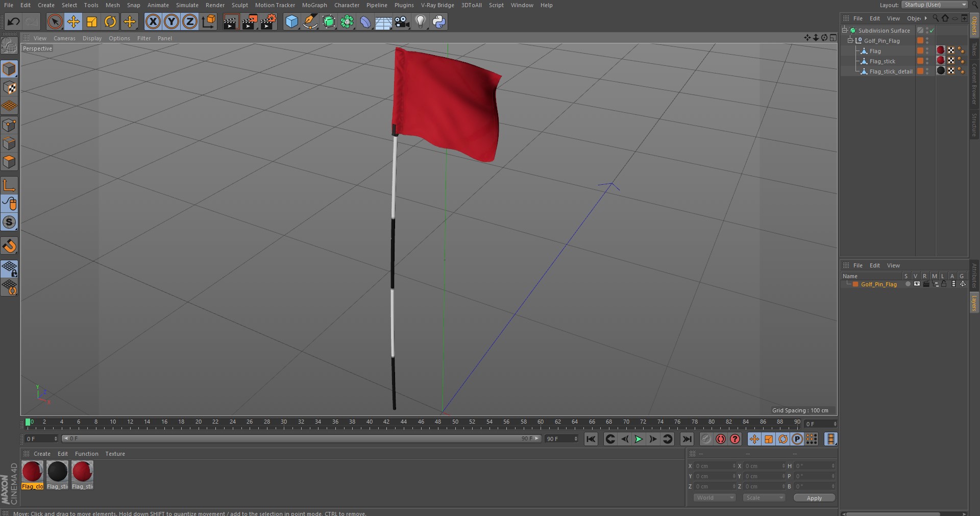Screen dimensions: 980x516
Task: Add a light object
Action: 421,21
